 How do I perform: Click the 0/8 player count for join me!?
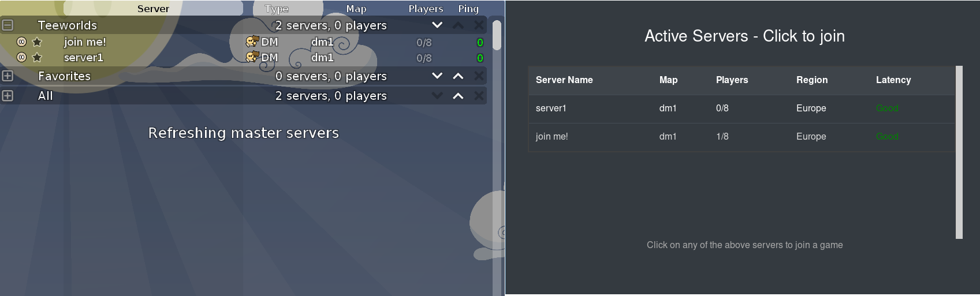424,43
